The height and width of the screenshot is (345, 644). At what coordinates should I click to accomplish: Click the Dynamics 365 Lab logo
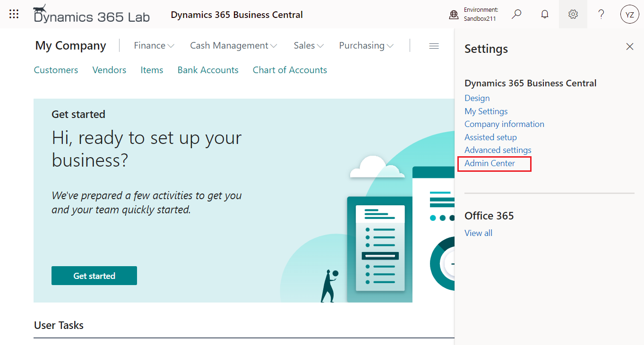point(91,15)
